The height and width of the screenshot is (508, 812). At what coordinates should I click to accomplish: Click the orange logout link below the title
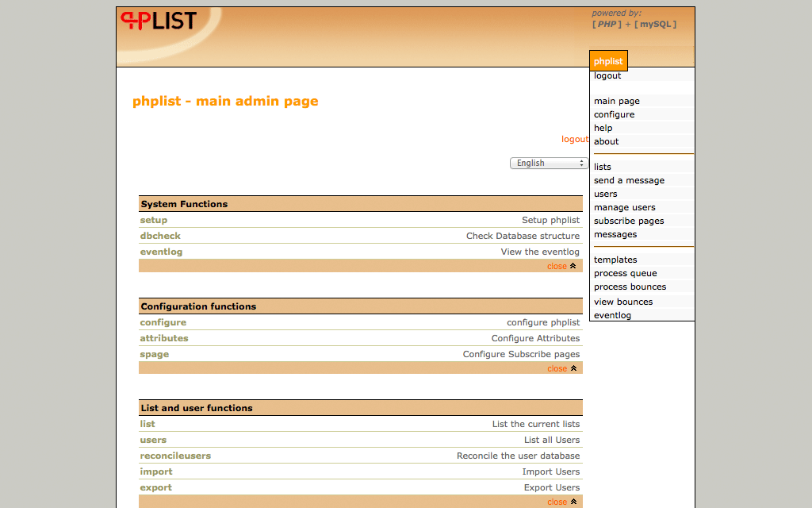[x=575, y=139]
